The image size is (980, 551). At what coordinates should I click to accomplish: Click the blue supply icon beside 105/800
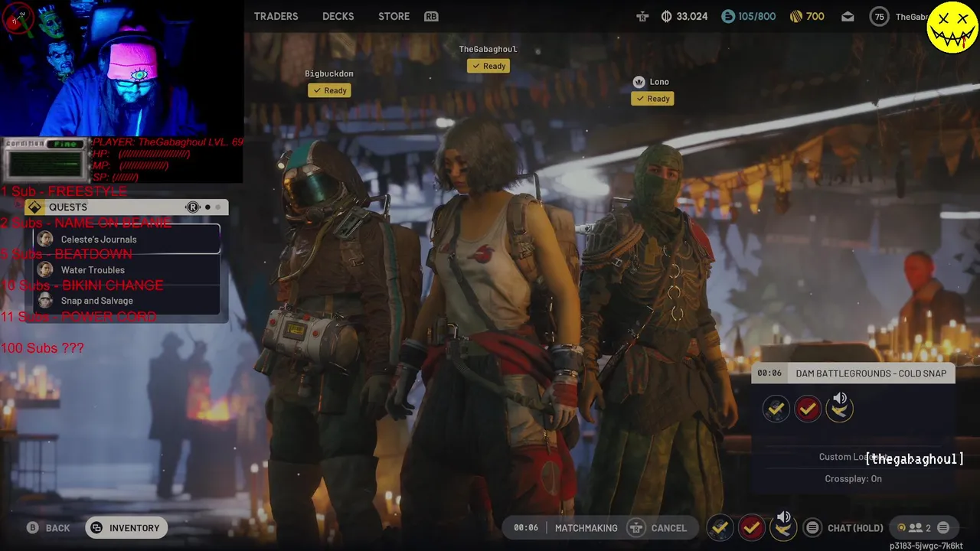point(728,16)
